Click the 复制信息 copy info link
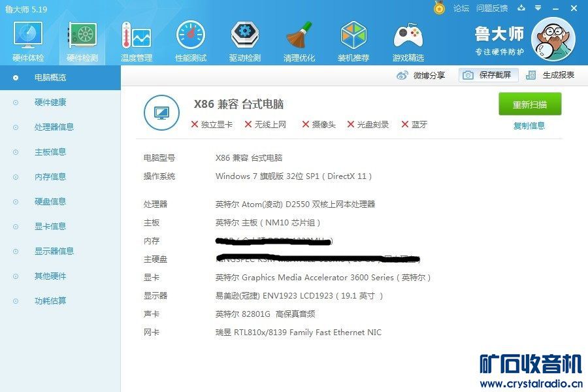The width and height of the screenshot is (588, 392). click(x=529, y=125)
